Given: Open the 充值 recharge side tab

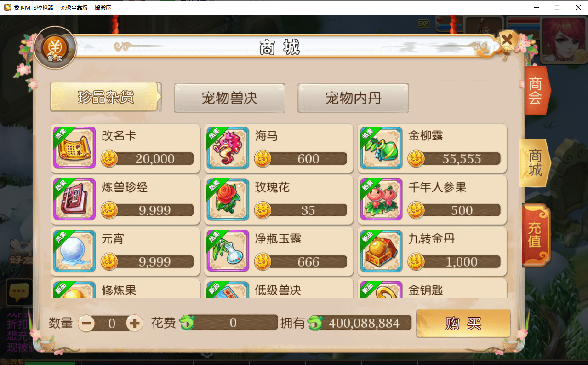Looking at the screenshot, I should pos(536,235).
